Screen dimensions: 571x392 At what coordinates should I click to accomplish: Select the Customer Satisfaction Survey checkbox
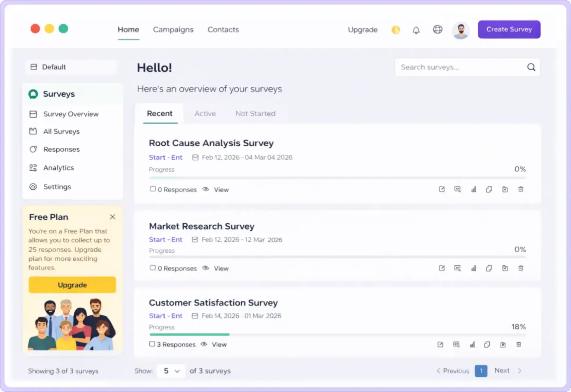pos(152,344)
